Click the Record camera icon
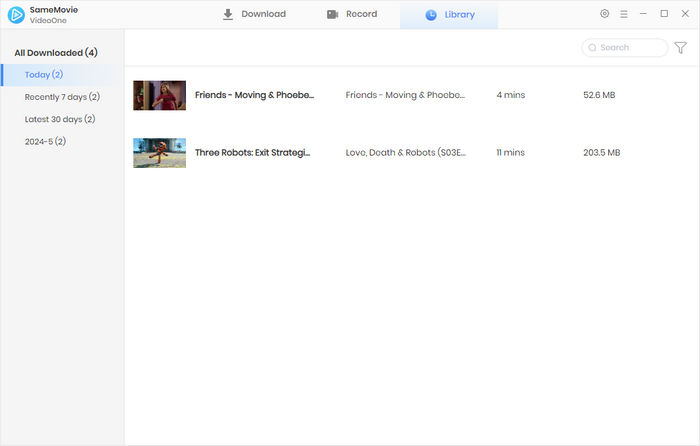The width and height of the screenshot is (700, 446). click(333, 14)
